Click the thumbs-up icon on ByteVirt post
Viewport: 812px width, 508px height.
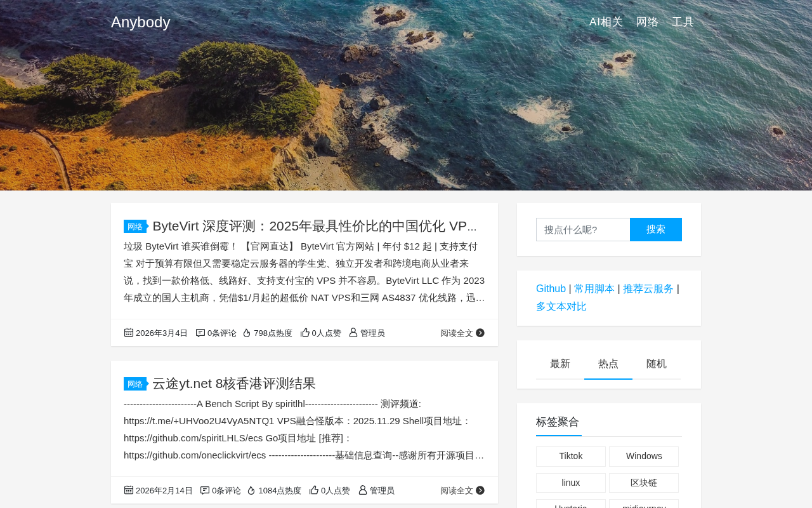pyautogui.click(x=305, y=332)
